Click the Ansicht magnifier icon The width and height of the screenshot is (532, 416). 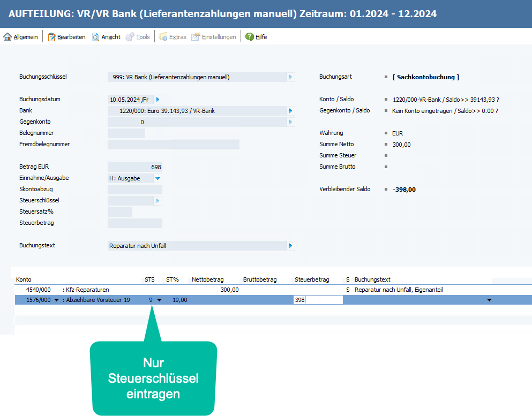[96, 37]
